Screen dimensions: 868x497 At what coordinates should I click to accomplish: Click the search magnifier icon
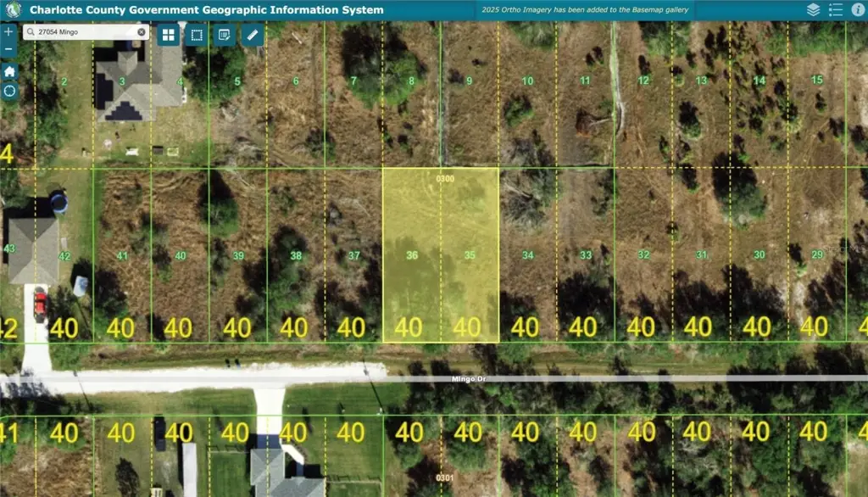coord(30,32)
